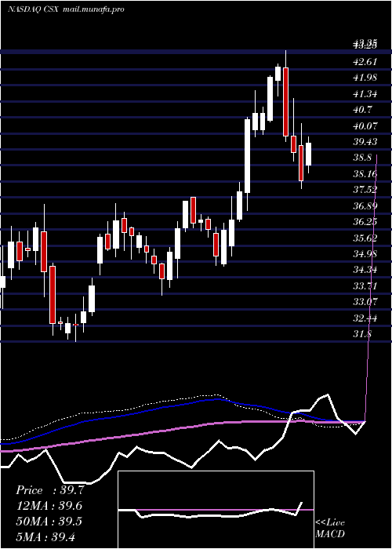This screenshot has width=392, height=549.
Task: Click the 36.25 price level label
Action: (x=365, y=222)
